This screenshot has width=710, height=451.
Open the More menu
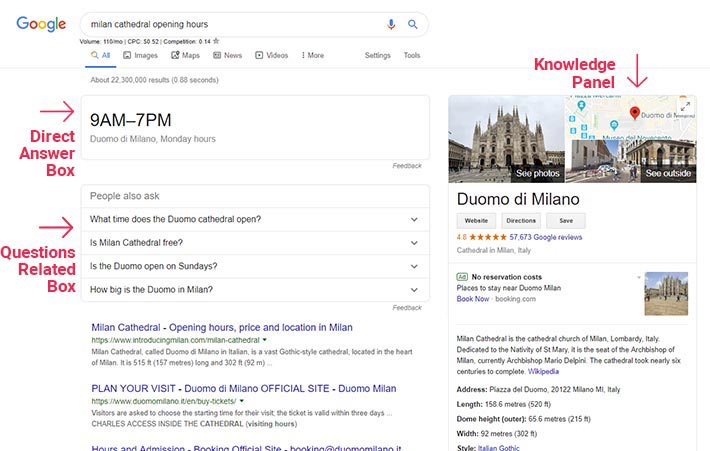313,55
